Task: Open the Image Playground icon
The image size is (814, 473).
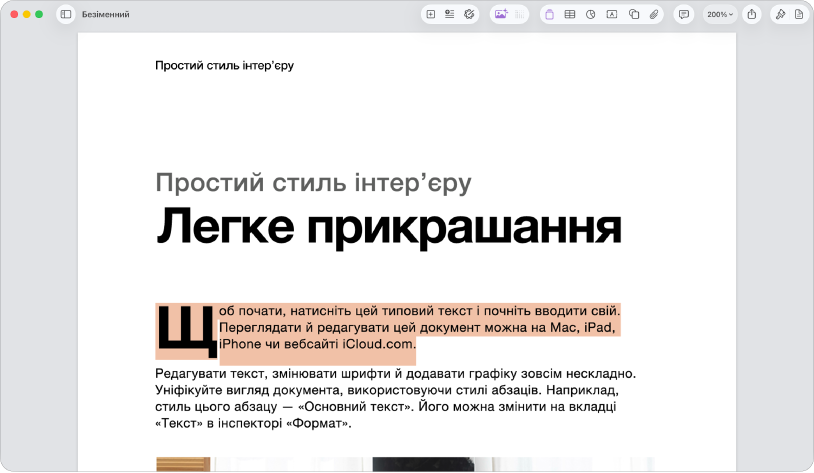Action: (x=501, y=15)
